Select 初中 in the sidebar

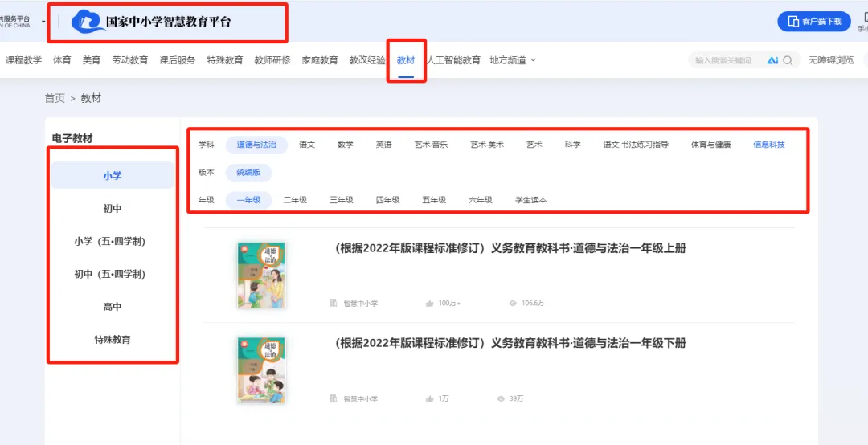(113, 209)
